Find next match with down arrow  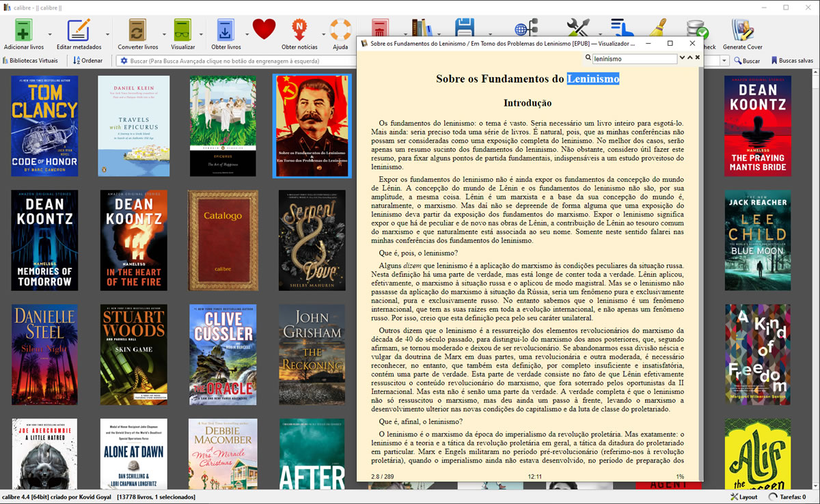tap(682, 58)
